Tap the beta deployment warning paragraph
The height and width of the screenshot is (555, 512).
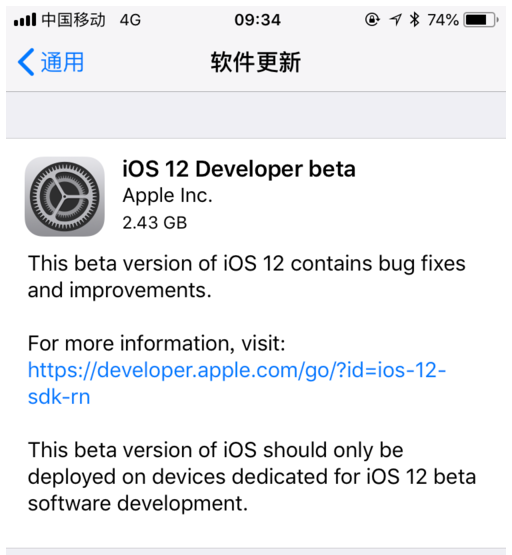coord(252,477)
